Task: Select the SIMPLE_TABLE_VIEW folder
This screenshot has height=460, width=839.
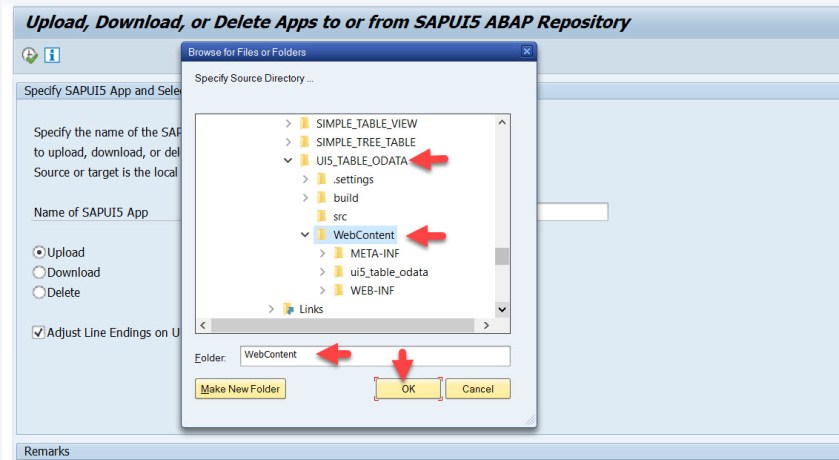Action: coord(367,124)
